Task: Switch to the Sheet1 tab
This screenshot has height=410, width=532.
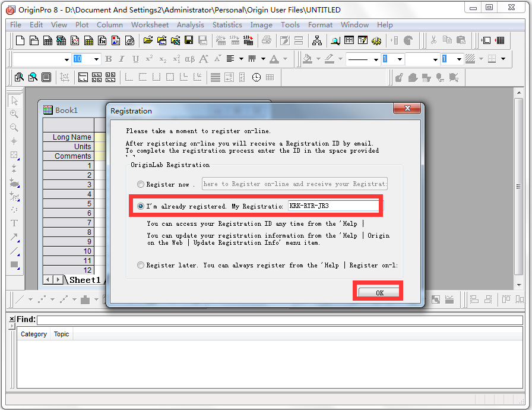Action: [84, 279]
